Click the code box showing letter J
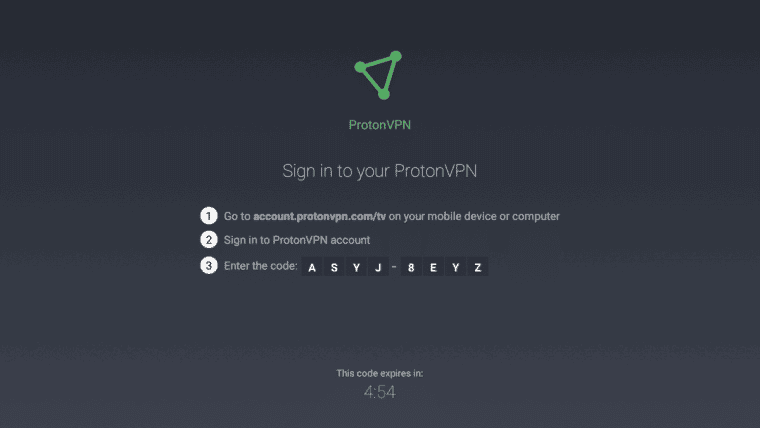Screen dimensions: 760x428 (378, 267)
